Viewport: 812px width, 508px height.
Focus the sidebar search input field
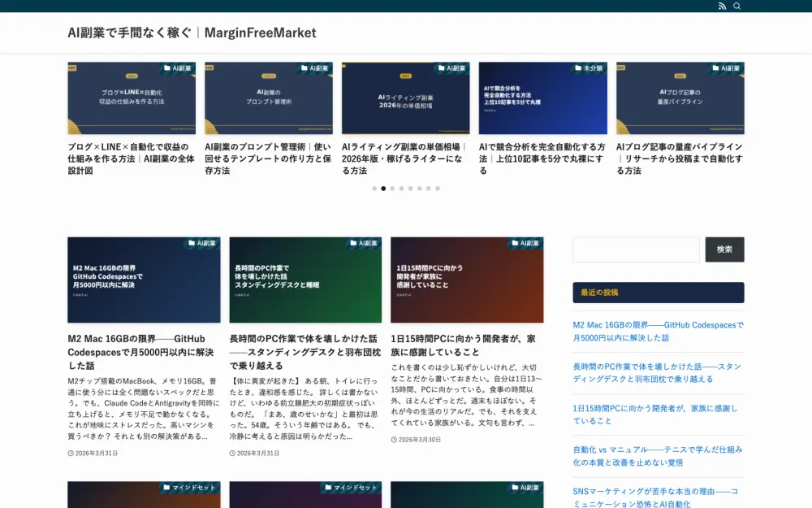(636, 250)
